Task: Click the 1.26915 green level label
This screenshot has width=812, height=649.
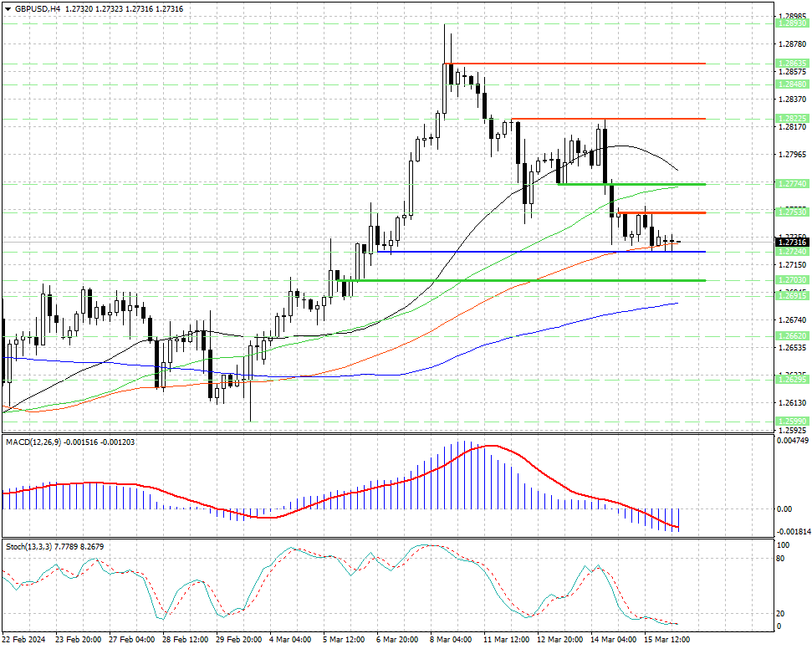Action: coord(792,295)
